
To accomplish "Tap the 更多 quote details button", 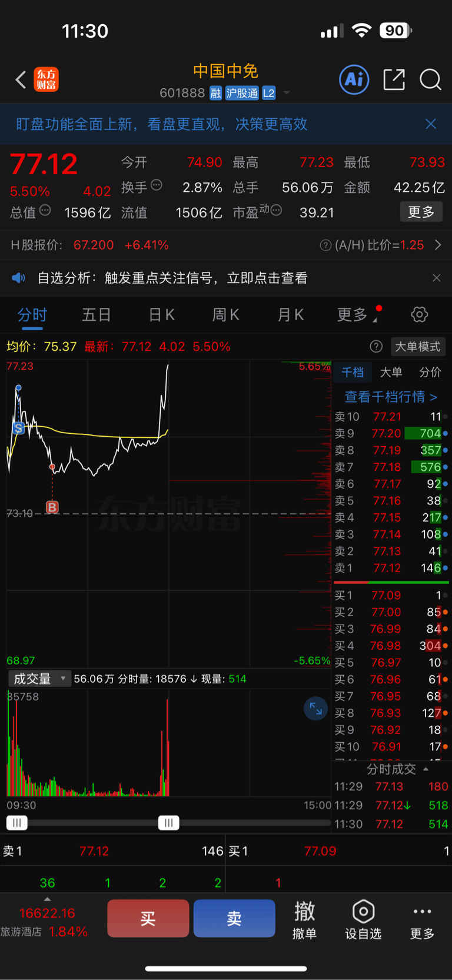I will (421, 212).
